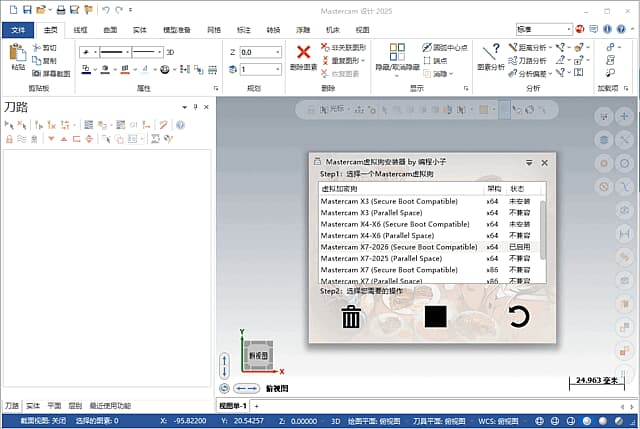Toggle the 3D mode in status bar

(336, 421)
